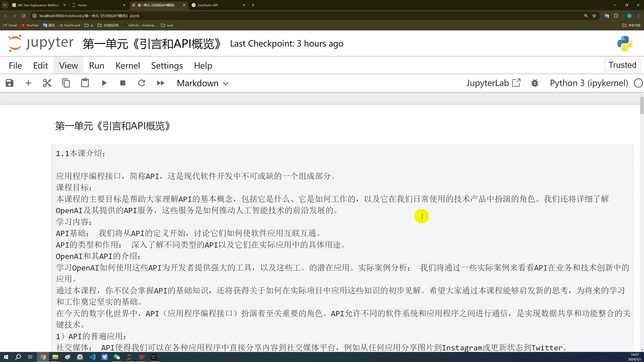Screen dimensions: 644x362
Task: Open the Markdown cell type dropdown
Action: (x=203, y=83)
